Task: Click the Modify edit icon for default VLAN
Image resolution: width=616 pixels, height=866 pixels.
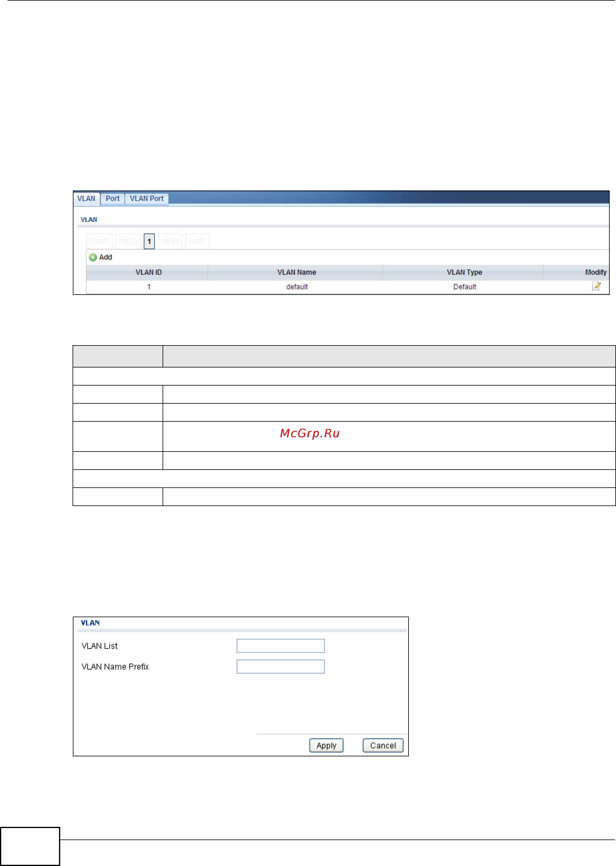Action: coord(596,286)
